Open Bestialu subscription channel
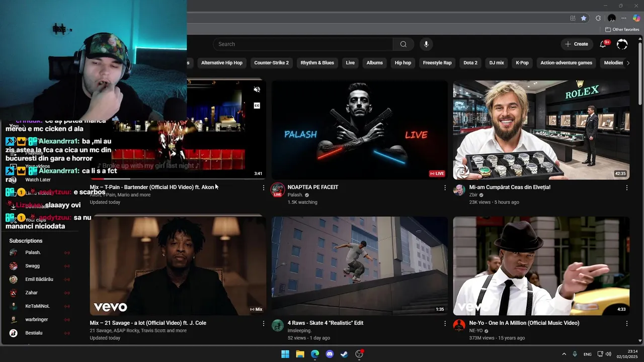Screen dimensions: 644x362 39,333
